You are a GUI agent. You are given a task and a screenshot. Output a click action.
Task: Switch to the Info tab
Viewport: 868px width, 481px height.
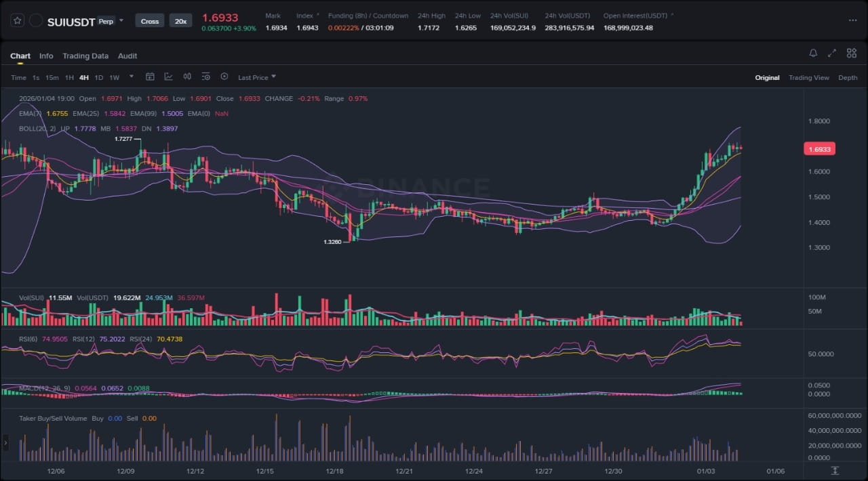pos(46,56)
